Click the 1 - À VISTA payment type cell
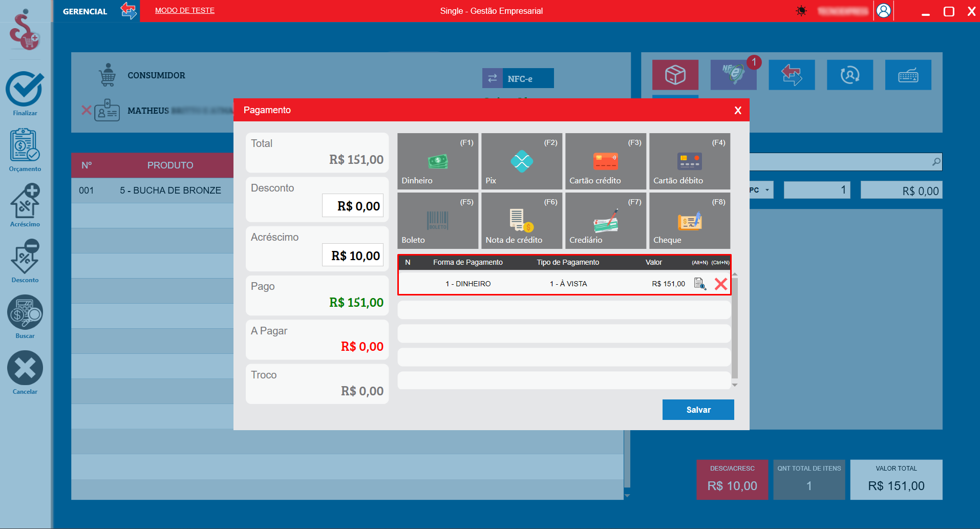 [568, 284]
